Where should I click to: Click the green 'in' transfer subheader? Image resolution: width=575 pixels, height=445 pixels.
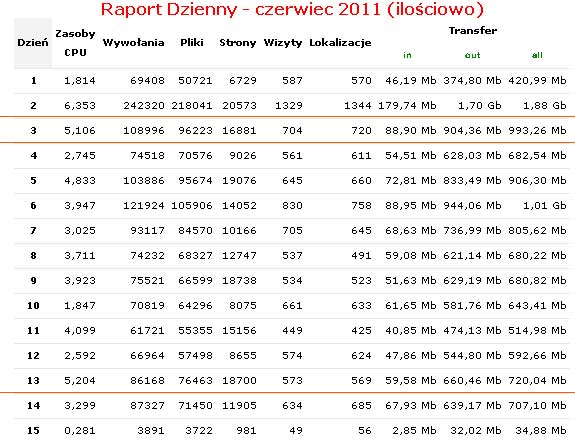coord(407,55)
